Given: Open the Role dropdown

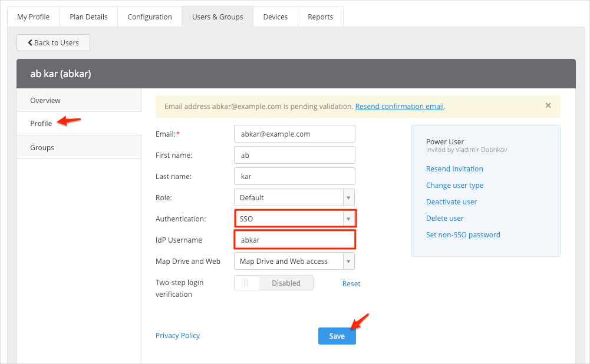Looking at the screenshot, I should (x=295, y=198).
